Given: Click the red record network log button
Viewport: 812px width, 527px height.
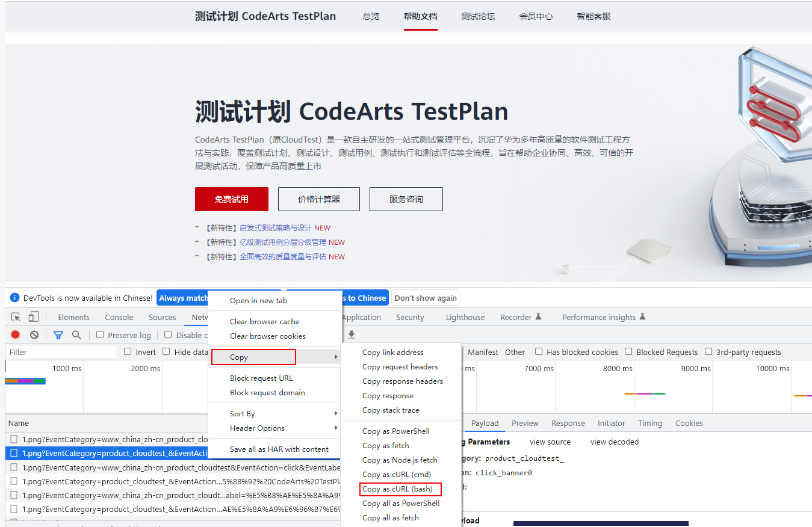Looking at the screenshot, I should tap(14, 334).
